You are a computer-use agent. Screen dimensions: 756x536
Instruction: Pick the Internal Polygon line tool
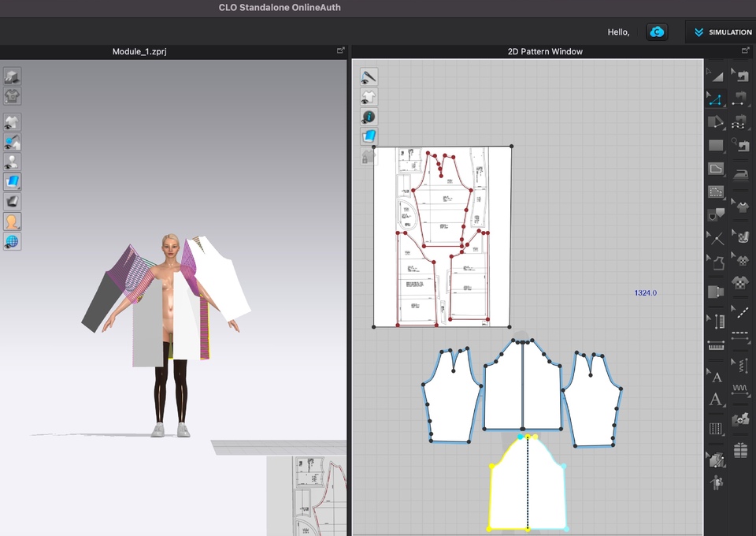point(715,169)
